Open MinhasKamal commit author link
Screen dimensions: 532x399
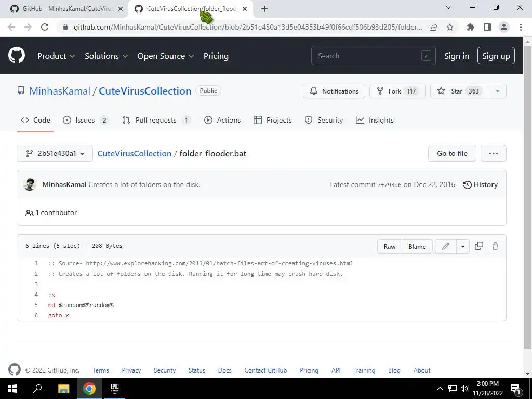64,184
